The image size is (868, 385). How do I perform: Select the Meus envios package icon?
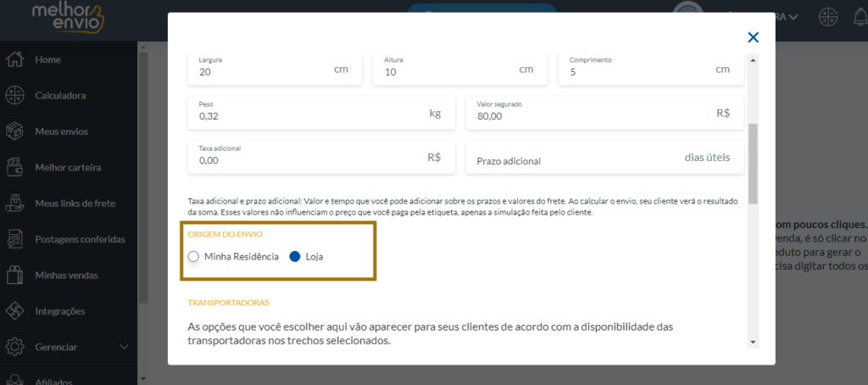coord(14,131)
